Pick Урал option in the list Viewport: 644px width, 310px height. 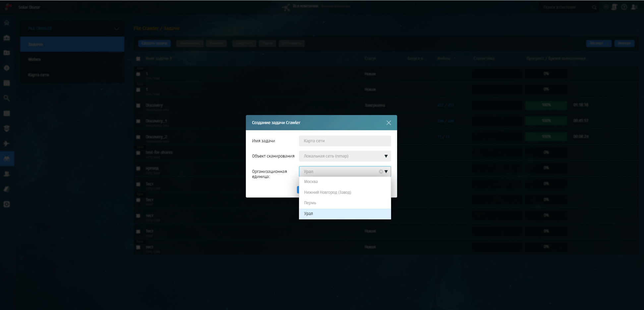(x=345, y=214)
